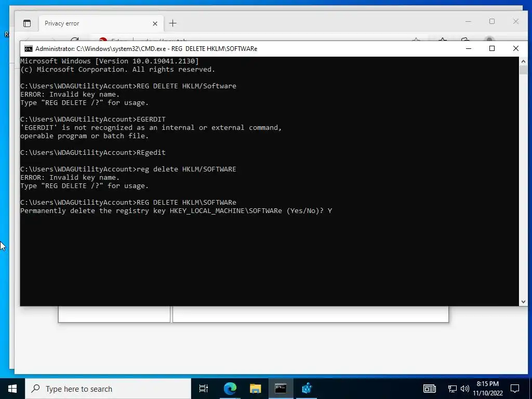This screenshot has width=532, height=399.
Task: Open the blue cube app taskbar icon
Action: tap(307, 389)
